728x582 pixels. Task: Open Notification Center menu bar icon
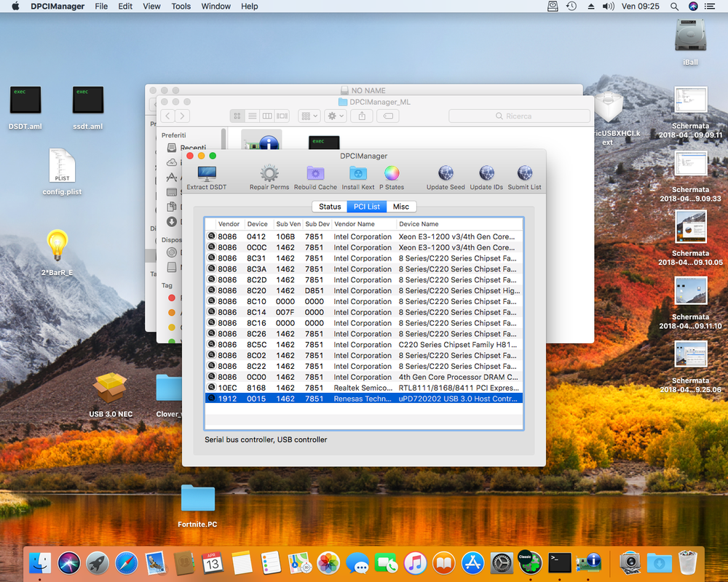pos(709,6)
